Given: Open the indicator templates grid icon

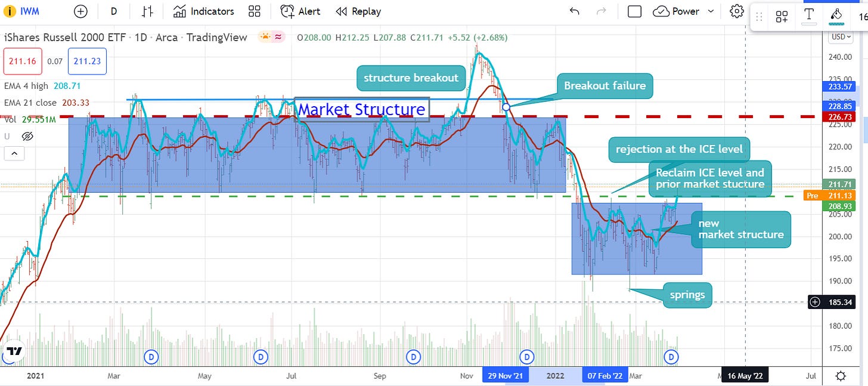Looking at the screenshot, I should click(x=255, y=11).
